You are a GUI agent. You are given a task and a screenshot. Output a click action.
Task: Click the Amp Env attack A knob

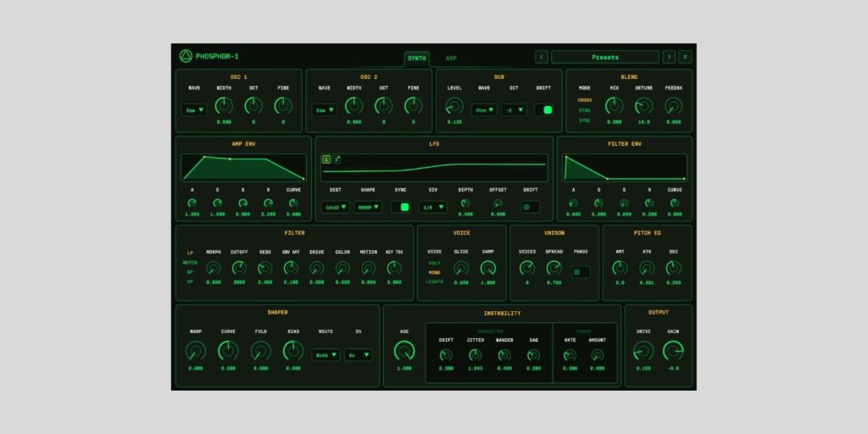point(192,203)
